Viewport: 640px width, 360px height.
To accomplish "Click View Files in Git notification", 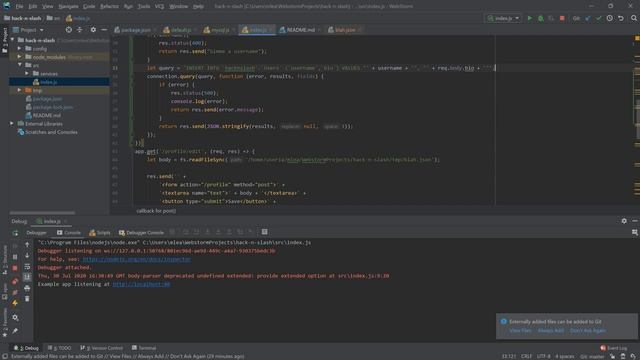I will tap(520, 331).
